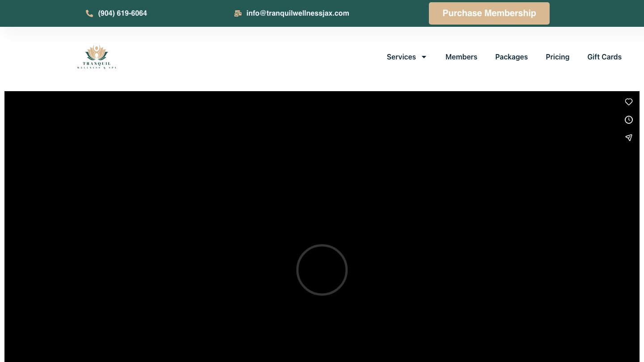Like the video with the heart icon

point(629,102)
